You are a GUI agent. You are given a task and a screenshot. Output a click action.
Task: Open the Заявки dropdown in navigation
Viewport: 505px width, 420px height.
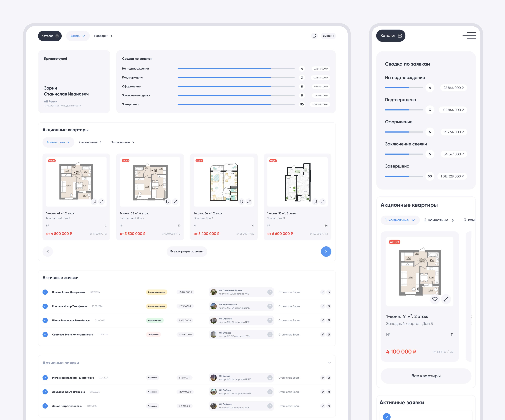tap(77, 36)
